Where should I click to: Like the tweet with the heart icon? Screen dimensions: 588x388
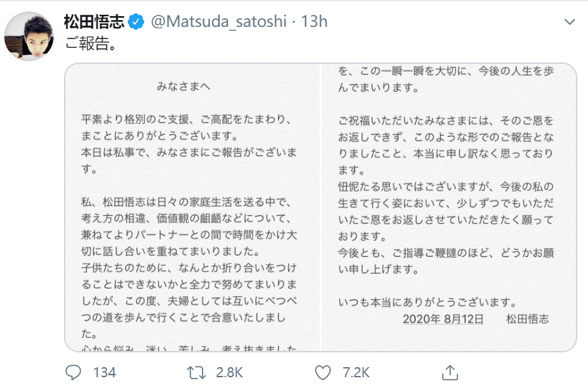[x=322, y=373]
